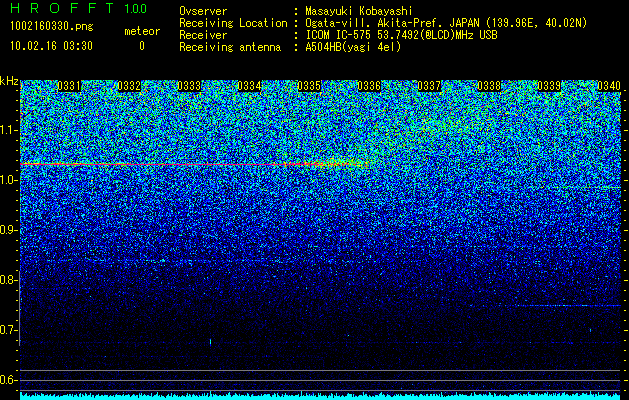Click the filename 1002160330.png
Screen dimensions: 629x400
[x=52, y=27]
